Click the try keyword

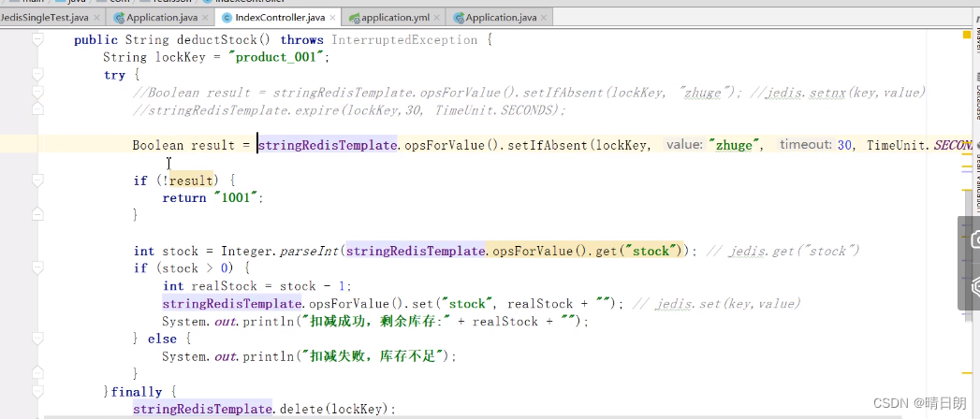click(x=114, y=75)
